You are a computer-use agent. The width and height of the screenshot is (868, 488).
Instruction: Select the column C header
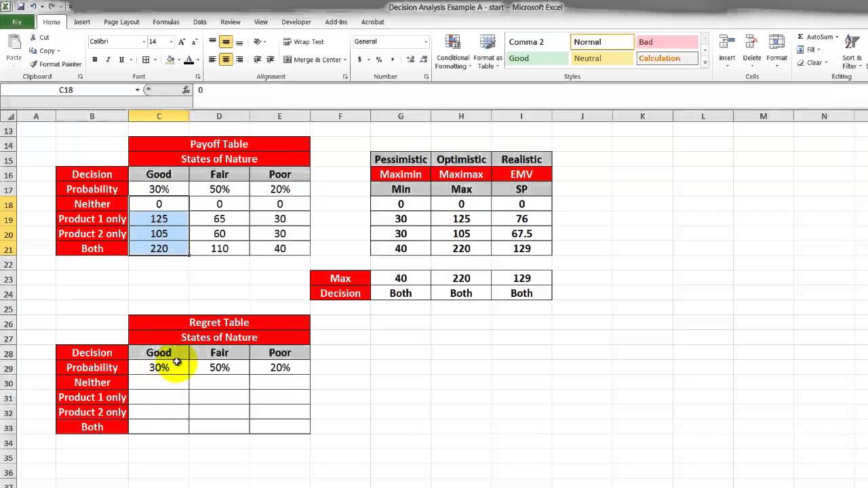159,117
